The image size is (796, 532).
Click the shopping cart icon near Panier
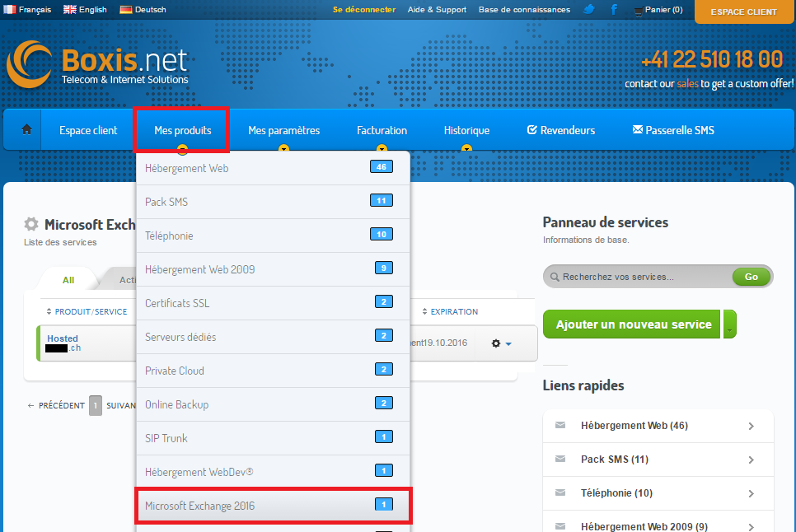[639, 11]
